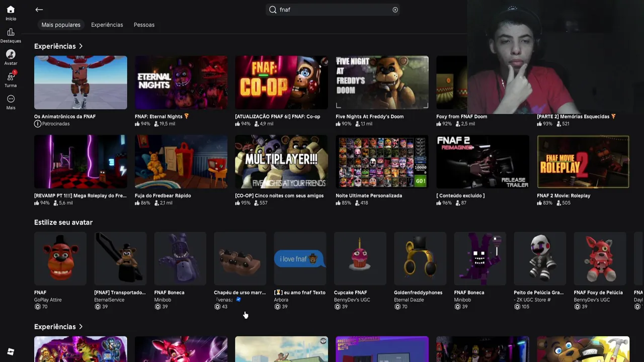Open the Início home icon in sidebar

point(11,10)
